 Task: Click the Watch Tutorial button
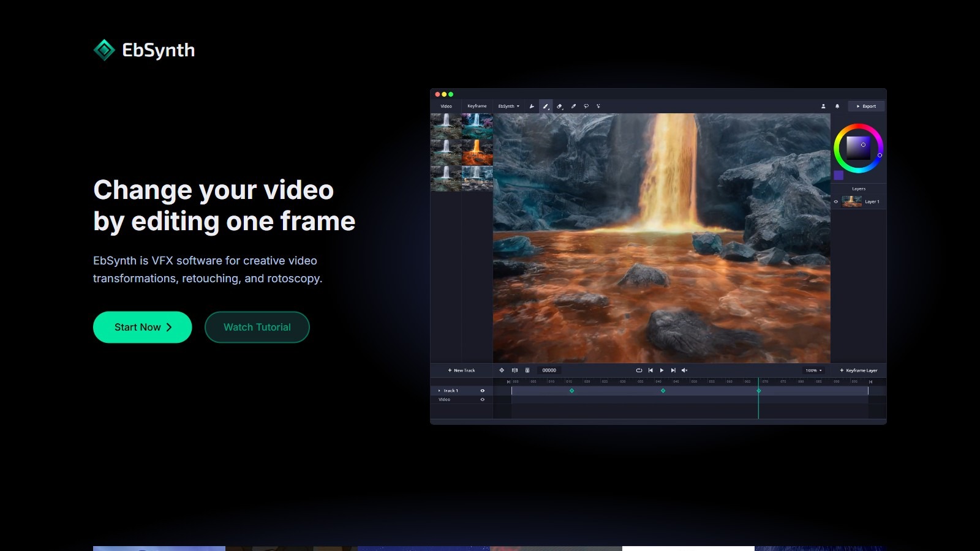point(257,328)
